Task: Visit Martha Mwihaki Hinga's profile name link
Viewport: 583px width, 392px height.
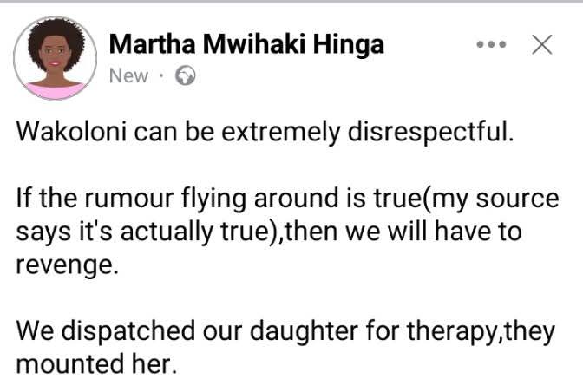Action: (246, 44)
